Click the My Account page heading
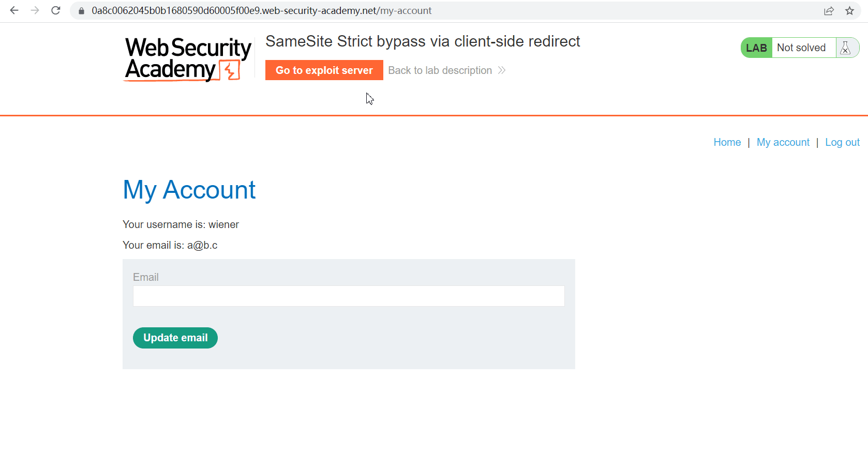Image resolution: width=868 pixels, height=469 pixels. coord(189,190)
